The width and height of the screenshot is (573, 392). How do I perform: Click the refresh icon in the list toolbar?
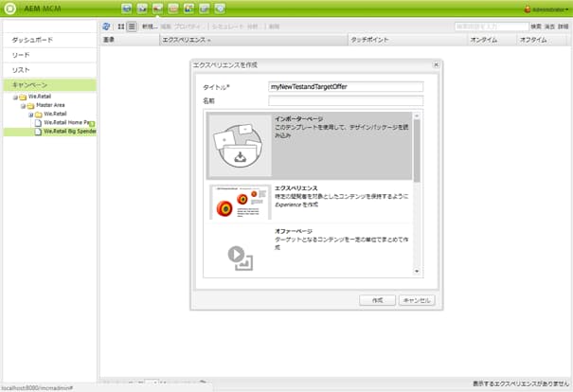pos(106,27)
